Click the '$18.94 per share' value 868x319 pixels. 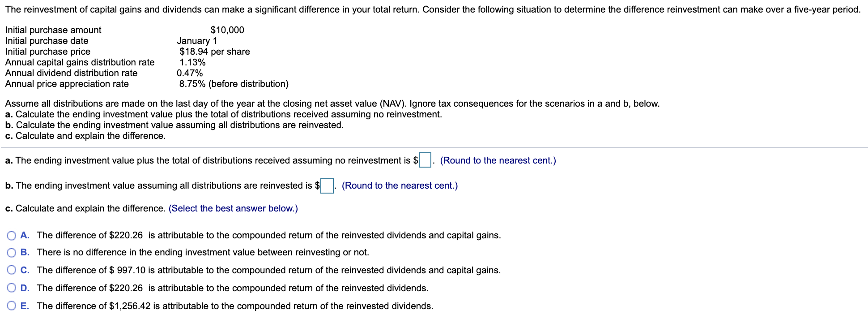pos(214,52)
